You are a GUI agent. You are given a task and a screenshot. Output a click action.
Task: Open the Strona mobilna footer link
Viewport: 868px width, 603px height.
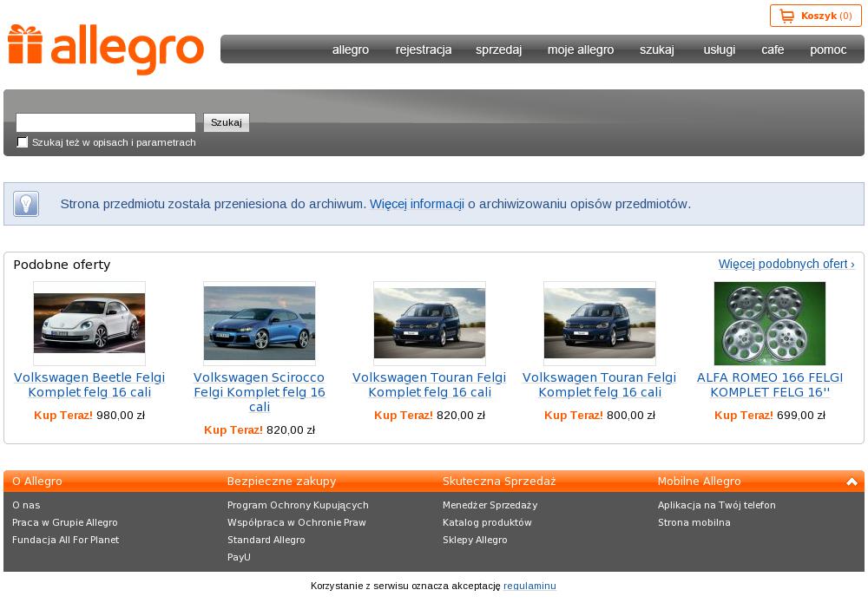[694, 522]
